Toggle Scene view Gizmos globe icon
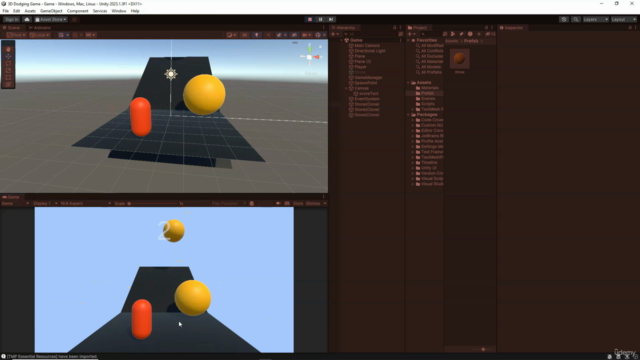 pyautogui.click(x=319, y=35)
